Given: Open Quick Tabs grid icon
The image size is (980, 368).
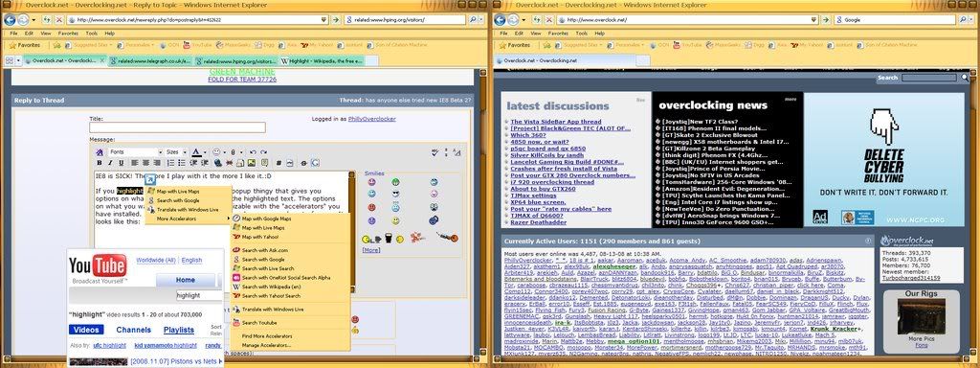Looking at the screenshot, I should coord(10,60).
